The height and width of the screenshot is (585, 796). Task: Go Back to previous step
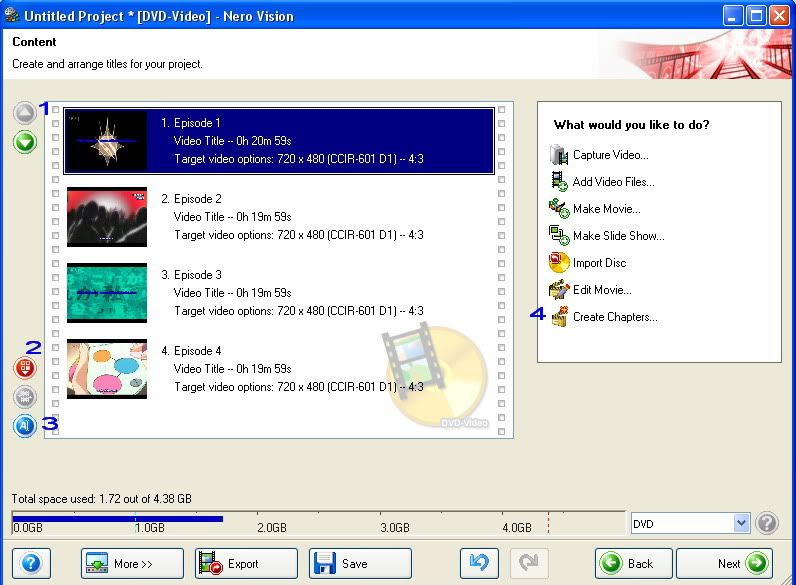(x=634, y=564)
